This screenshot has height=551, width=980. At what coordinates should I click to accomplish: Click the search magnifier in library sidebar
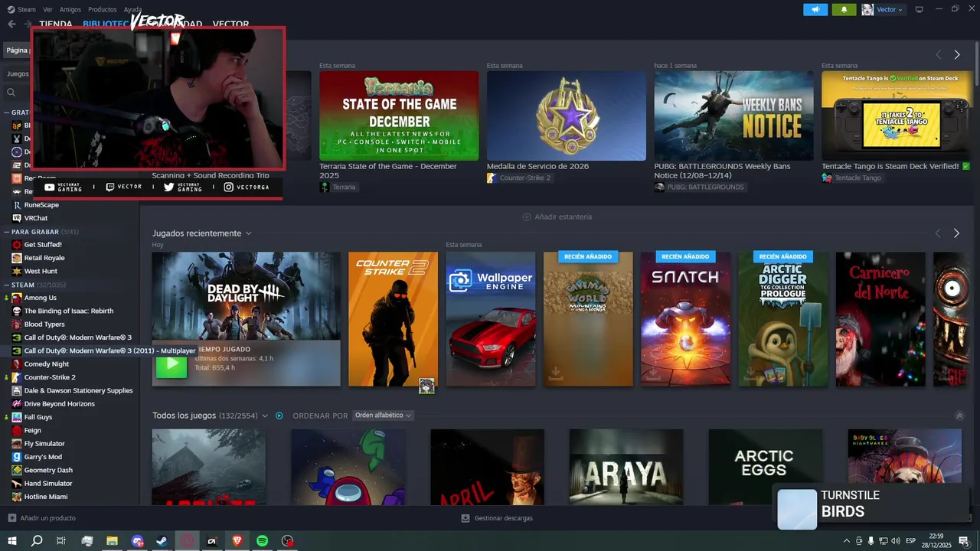tap(11, 93)
